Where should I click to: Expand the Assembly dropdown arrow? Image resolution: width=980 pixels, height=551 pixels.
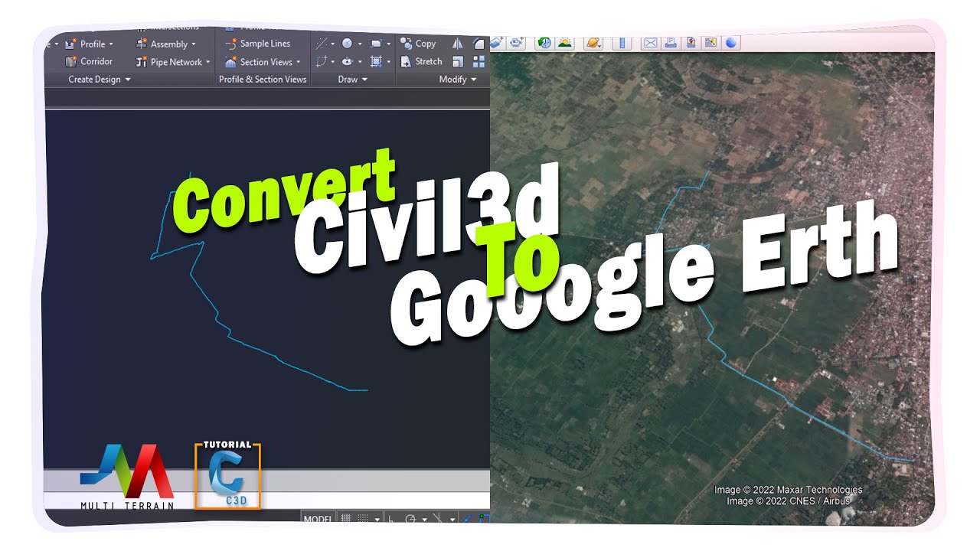click(x=193, y=44)
